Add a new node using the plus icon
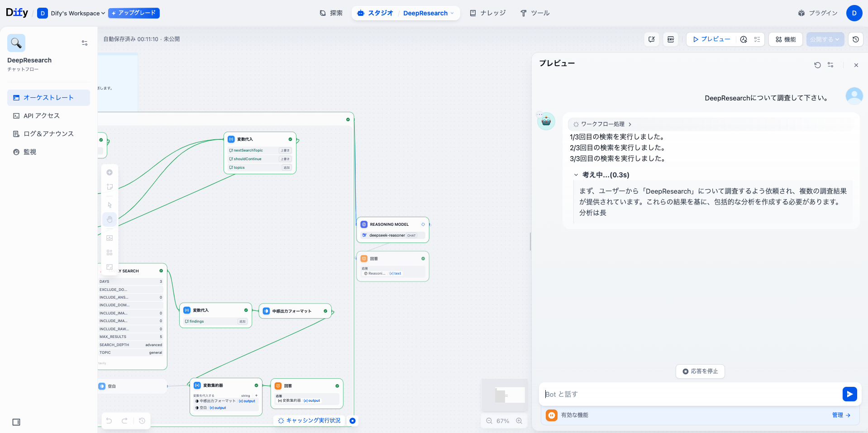 (109, 172)
